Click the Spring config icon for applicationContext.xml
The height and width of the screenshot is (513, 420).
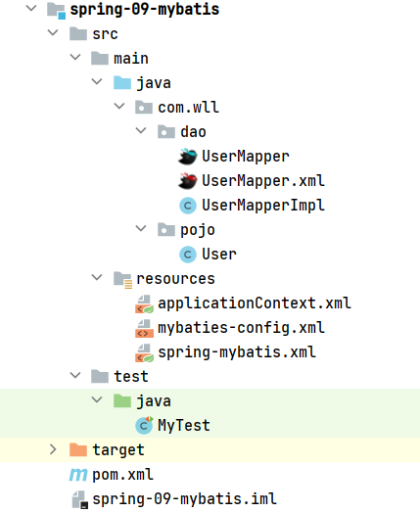144,303
